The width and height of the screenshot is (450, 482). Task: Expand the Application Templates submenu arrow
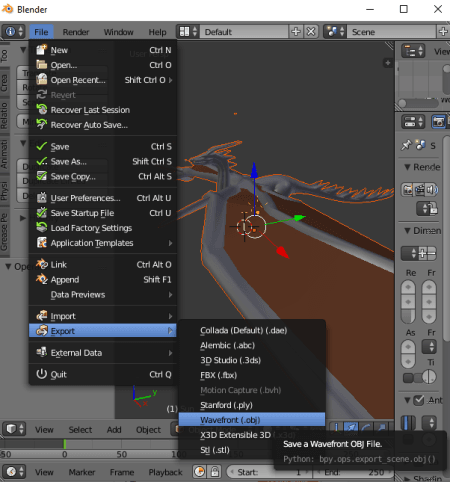170,243
